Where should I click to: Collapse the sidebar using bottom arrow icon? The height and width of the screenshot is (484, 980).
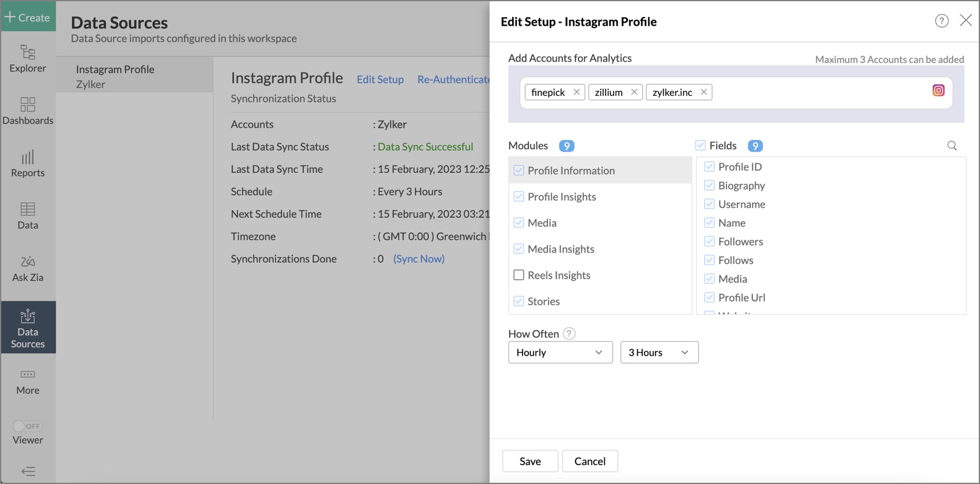pyautogui.click(x=28, y=471)
